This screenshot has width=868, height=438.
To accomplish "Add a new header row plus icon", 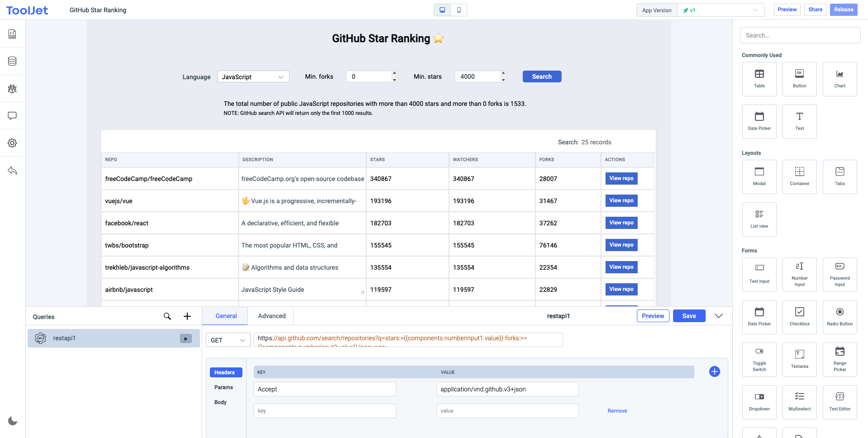I will pos(714,371).
